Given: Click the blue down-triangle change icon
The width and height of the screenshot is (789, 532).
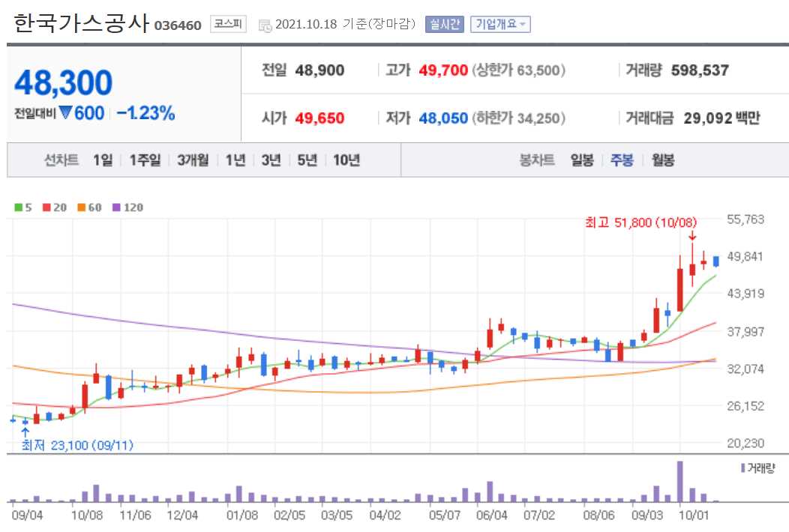Looking at the screenshot, I should 65,112.
